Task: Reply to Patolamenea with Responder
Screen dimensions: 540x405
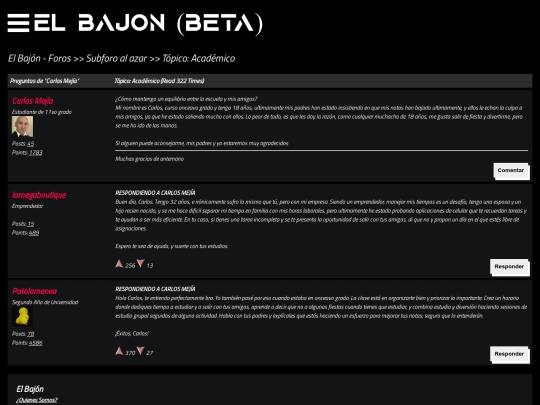Action: pyautogui.click(x=509, y=354)
